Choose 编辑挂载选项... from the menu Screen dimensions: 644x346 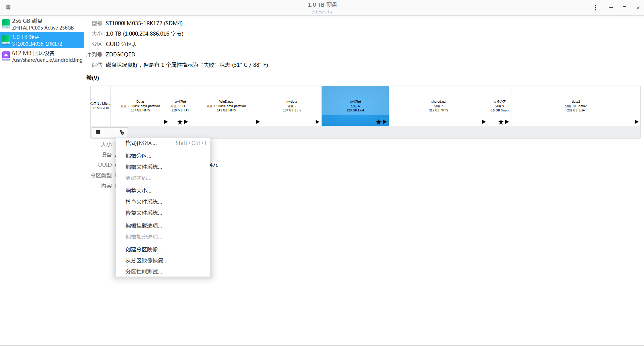(x=163, y=226)
